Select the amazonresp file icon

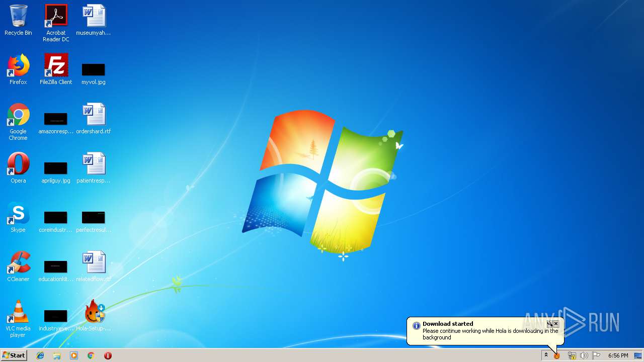tap(56, 123)
